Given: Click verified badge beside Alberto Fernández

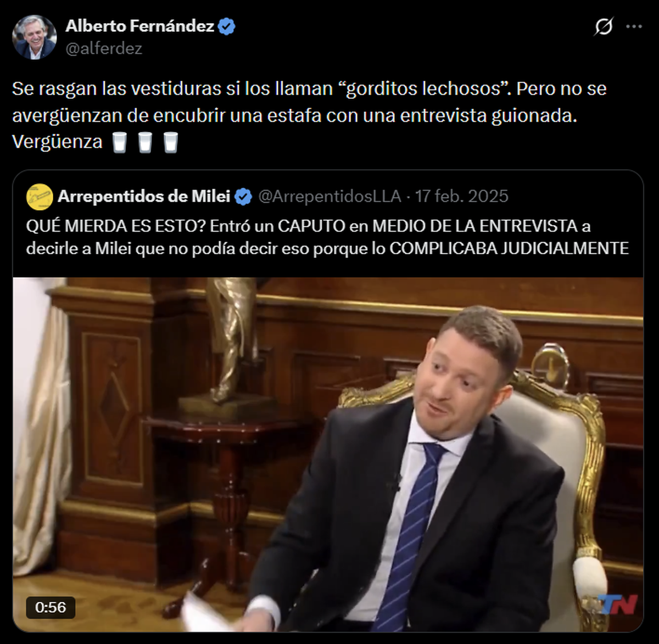Looking at the screenshot, I should 226,26.
